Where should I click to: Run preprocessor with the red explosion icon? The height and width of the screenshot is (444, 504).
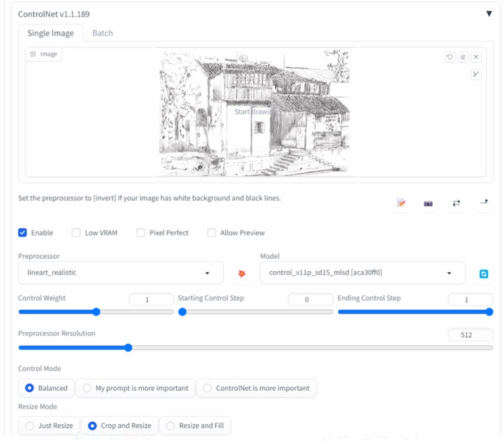pyautogui.click(x=242, y=273)
